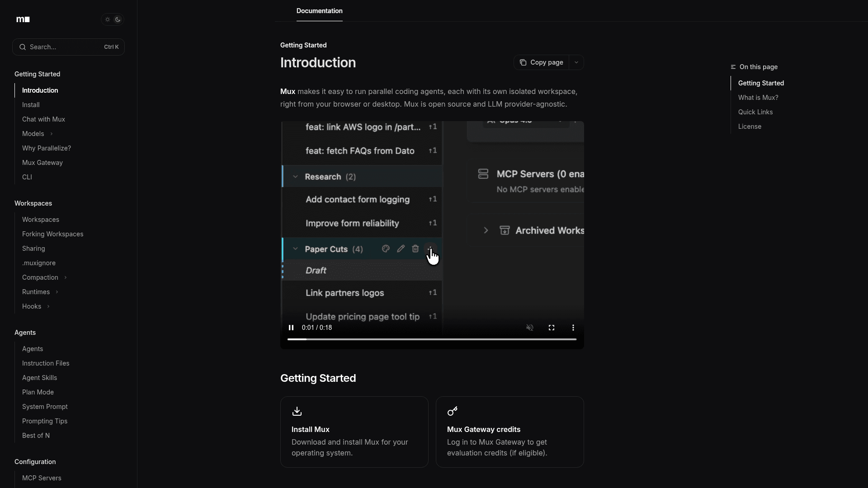The height and width of the screenshot is (488, 868).
Task: Jump to Quick Links section
Action: pyautogui.click(x=755, y=112)
